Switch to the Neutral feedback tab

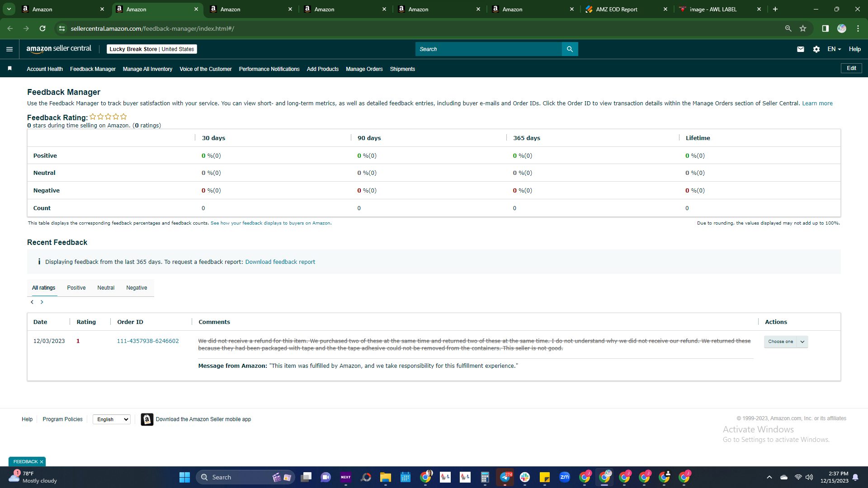[x=106, y=288]
